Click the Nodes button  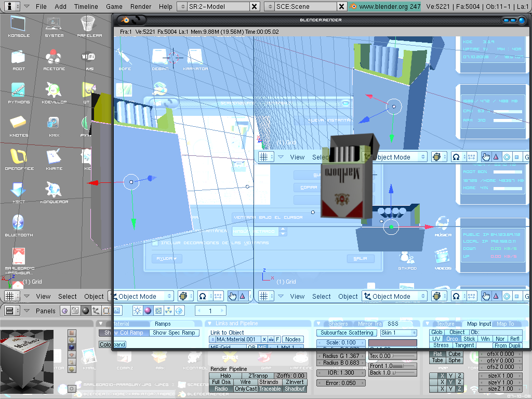point(292,339)
